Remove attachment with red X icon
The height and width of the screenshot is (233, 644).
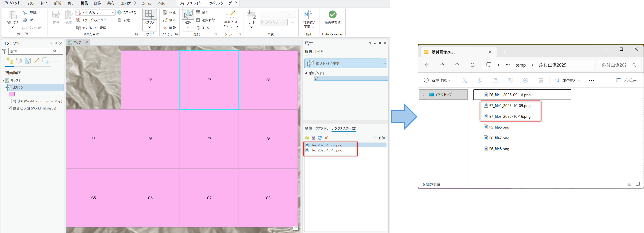[x=326, y=138]
